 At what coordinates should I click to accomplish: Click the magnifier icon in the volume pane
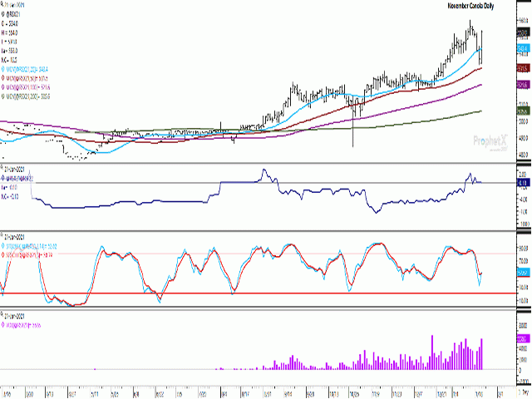tap(2, 316)
